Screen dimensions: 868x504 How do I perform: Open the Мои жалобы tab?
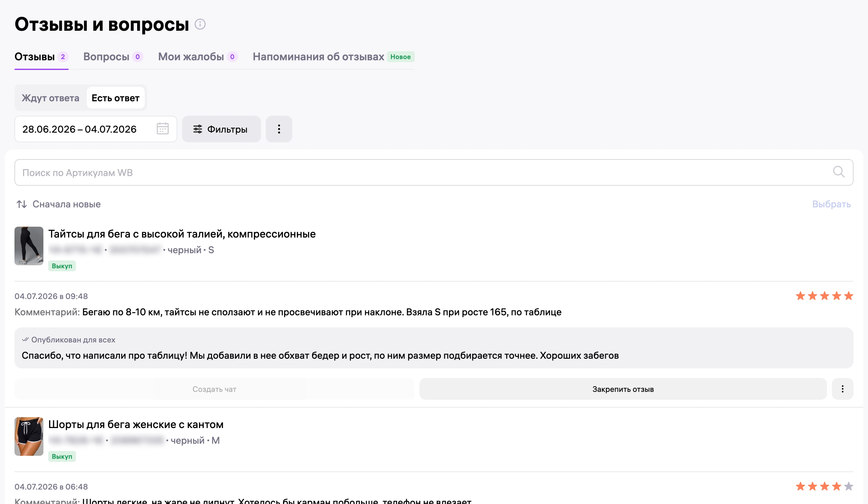(198, 57)
